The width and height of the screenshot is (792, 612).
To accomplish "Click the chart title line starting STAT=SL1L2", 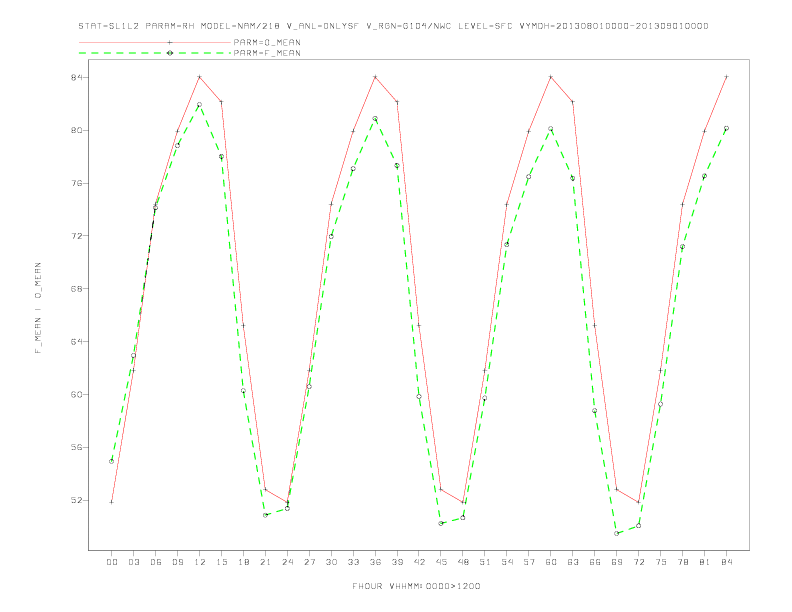I will tap(393, 26).
